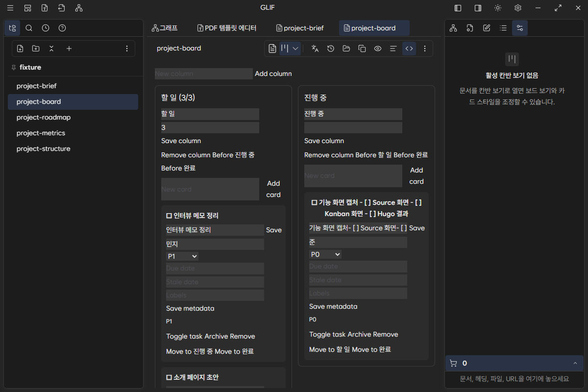Open priority dropdown showing P1
Viewport: 588px width, 392px height.
coord(182,256)
